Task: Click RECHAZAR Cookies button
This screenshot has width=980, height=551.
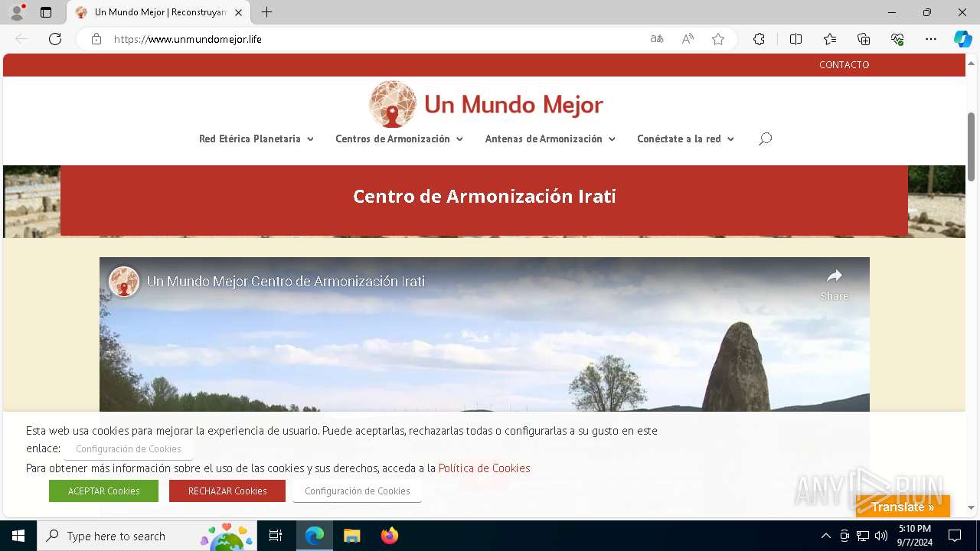Action: pos(227,491)
